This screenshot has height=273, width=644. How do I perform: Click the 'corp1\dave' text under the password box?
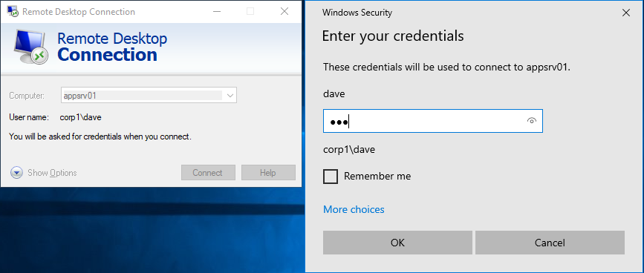[x=349, y=150]
